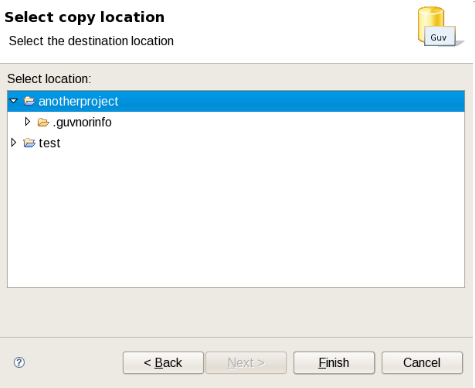
Task: Click the .guvnorinfo folder icon
Action: (43, 122)
